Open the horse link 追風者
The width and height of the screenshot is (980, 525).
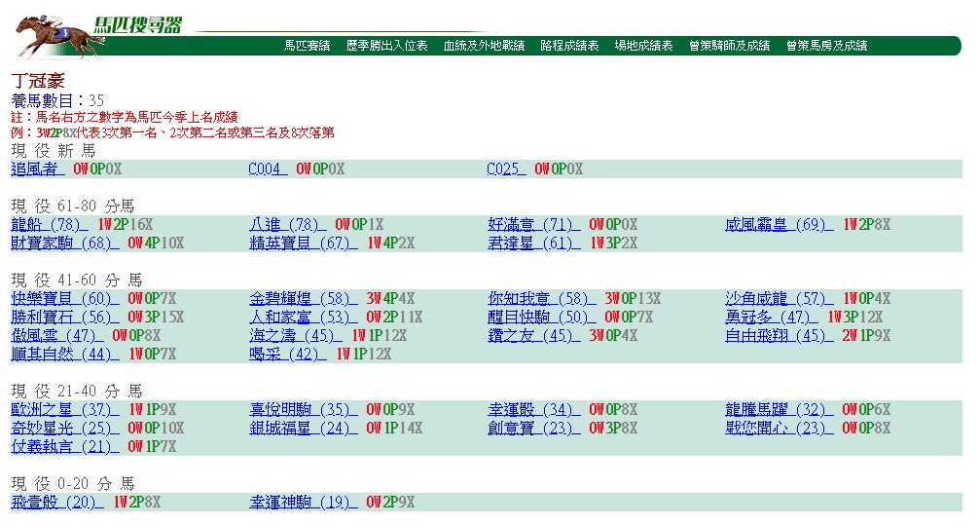point(38,169)
